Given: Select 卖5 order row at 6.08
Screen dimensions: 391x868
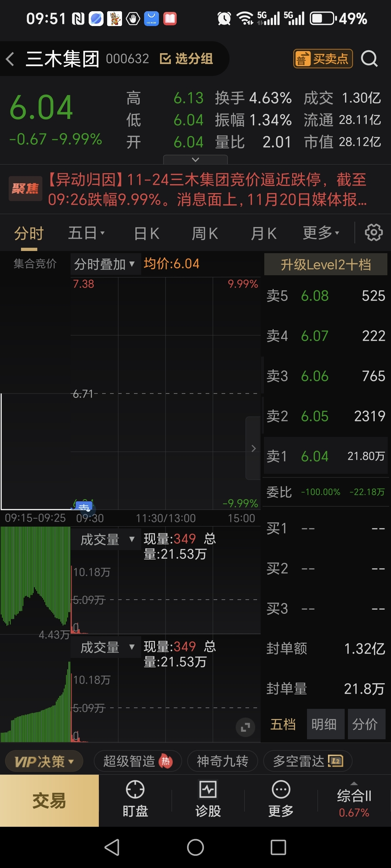Looking at the screenshot, I should click(326, 296).
